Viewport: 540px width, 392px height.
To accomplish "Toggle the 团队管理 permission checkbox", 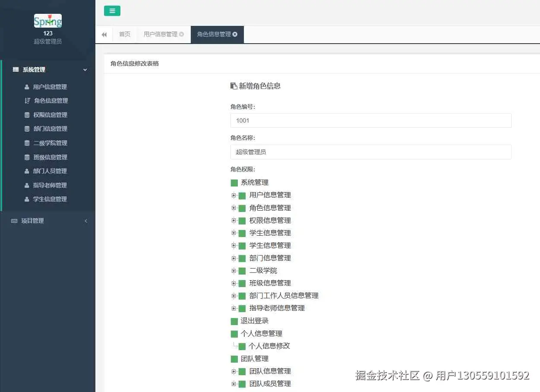I will 234,359.
